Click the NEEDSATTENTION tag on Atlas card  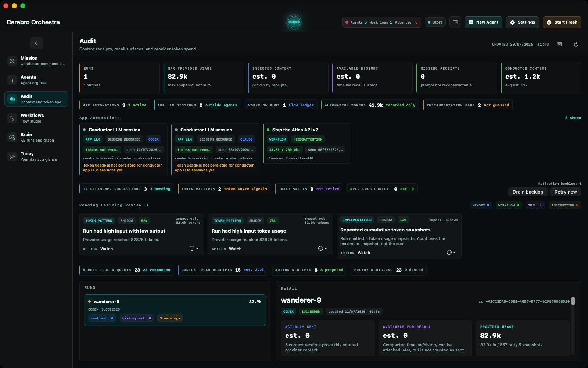(x=308, y=139)
